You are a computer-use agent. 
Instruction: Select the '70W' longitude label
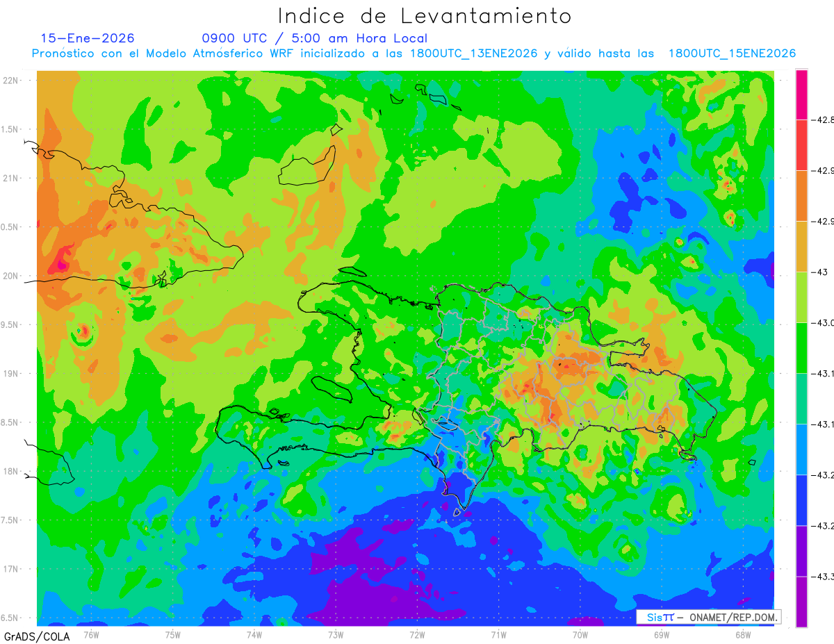tap(580, 634)
